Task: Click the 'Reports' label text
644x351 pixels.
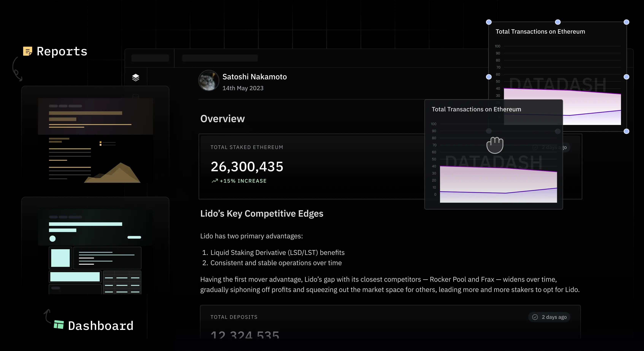Action: click(x=62, y=51)
